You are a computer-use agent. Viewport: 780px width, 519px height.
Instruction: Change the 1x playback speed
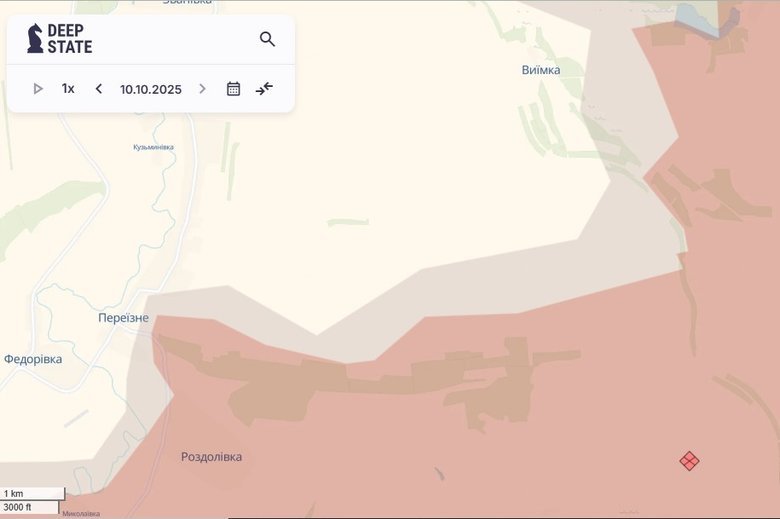(68, 89)
